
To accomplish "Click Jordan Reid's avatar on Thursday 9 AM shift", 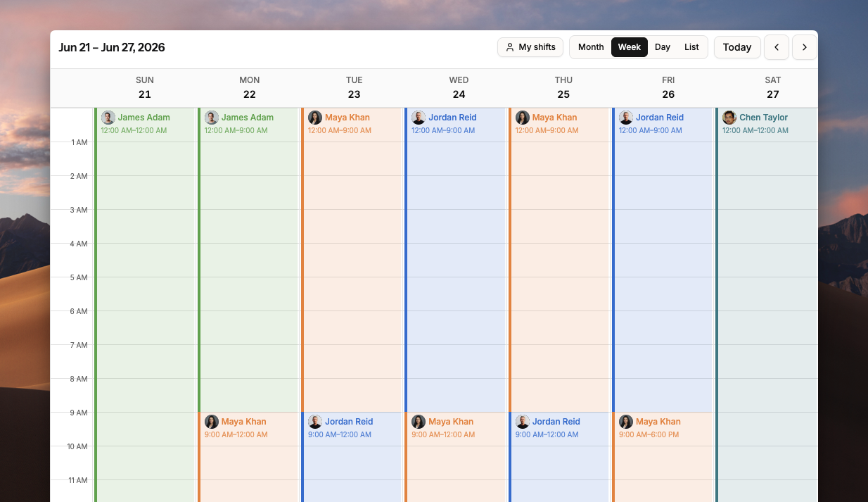I will (523, 422).
